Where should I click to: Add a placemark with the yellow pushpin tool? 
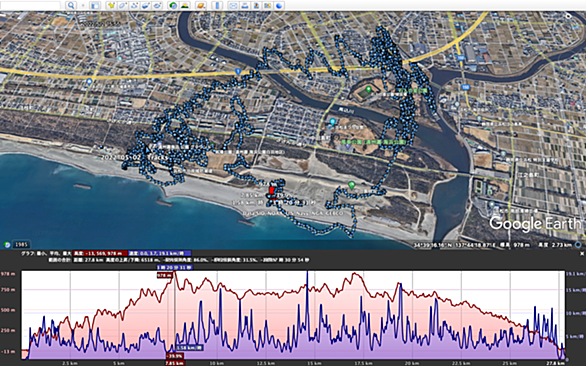[111, 5]
